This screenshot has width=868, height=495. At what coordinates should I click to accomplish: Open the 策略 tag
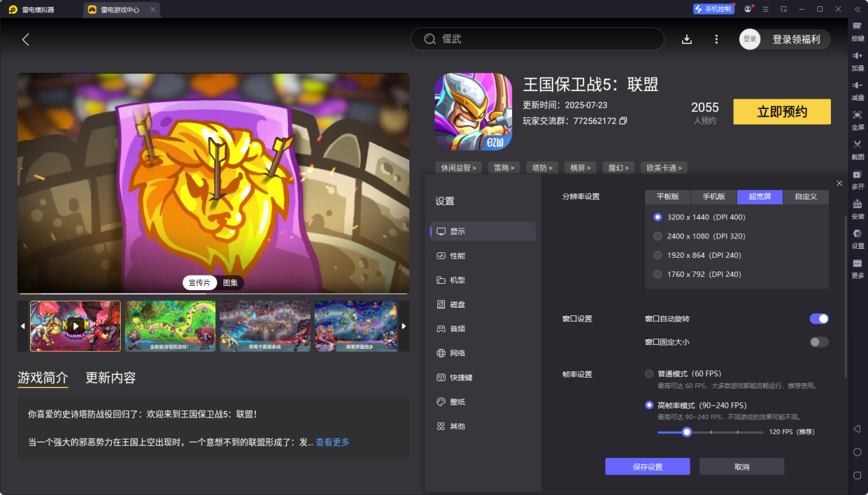click(504, 167)
